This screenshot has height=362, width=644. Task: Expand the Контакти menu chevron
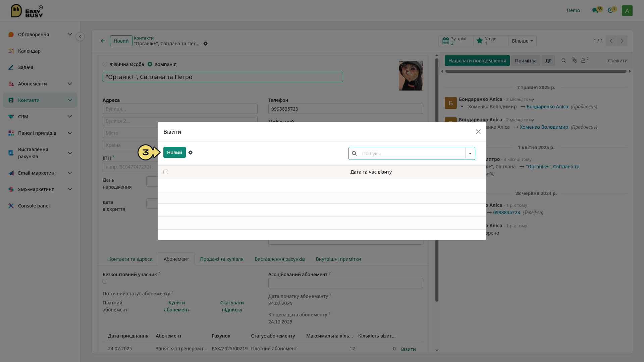70,100
